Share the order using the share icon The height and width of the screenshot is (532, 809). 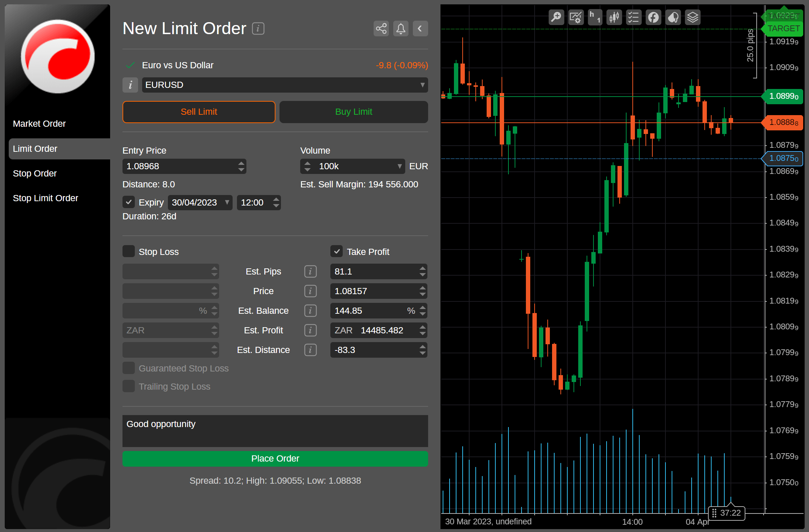pos(381,28)
